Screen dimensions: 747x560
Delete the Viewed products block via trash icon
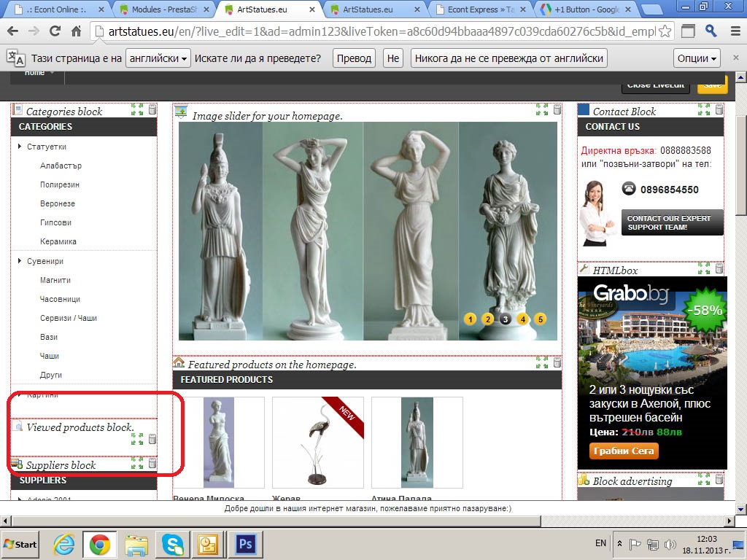point(152,439)
